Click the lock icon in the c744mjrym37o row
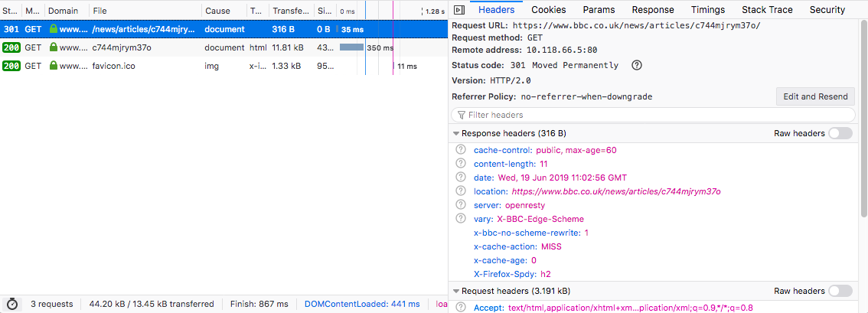Screen dimensions: 868x313 coord(53,47)
